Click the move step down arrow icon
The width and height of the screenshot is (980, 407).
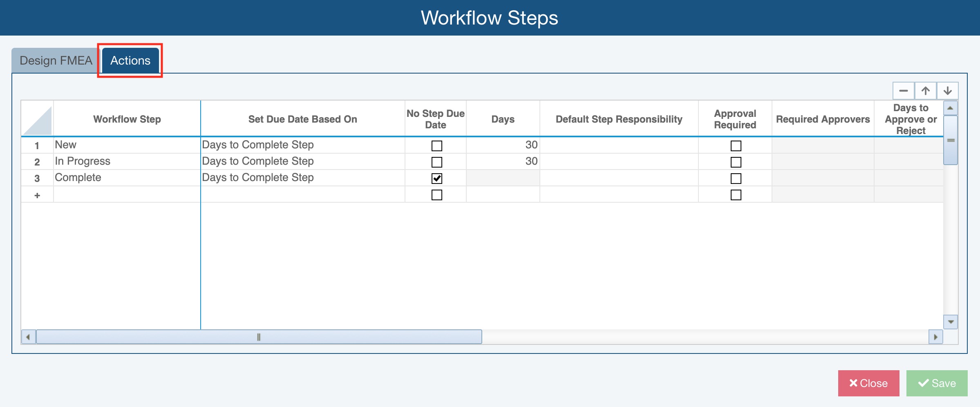(x=948, y=91)
